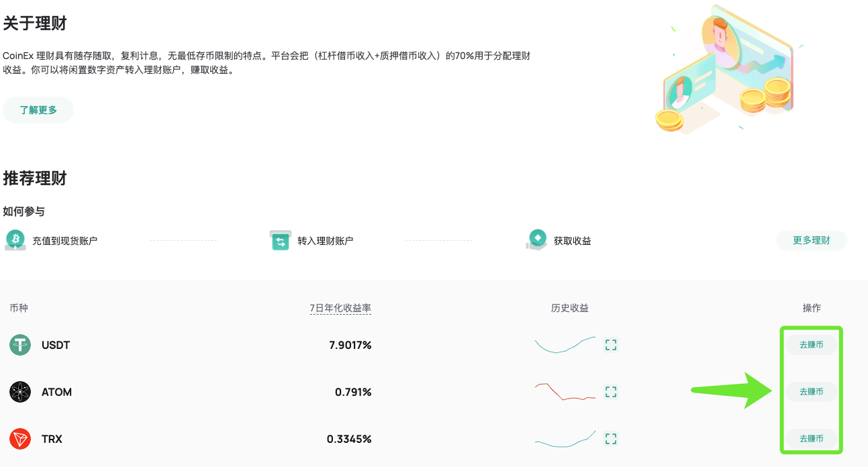Click the transfer to financial account icon

click(x=280, y=240)
